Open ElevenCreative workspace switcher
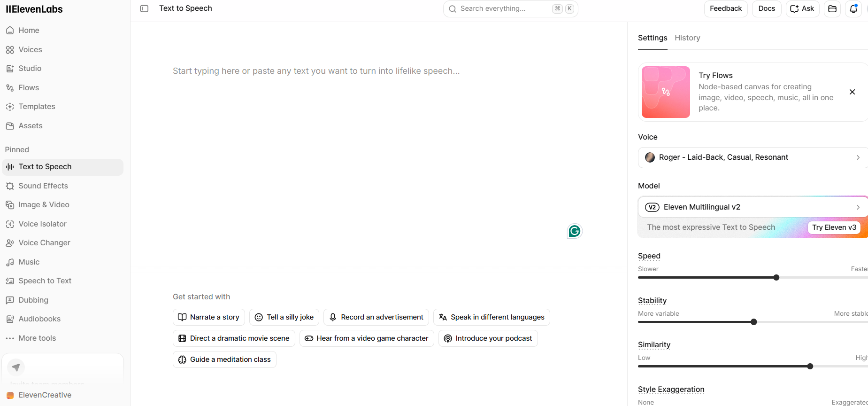Screen dimensions: 868x406 click(x=62, y=395)
